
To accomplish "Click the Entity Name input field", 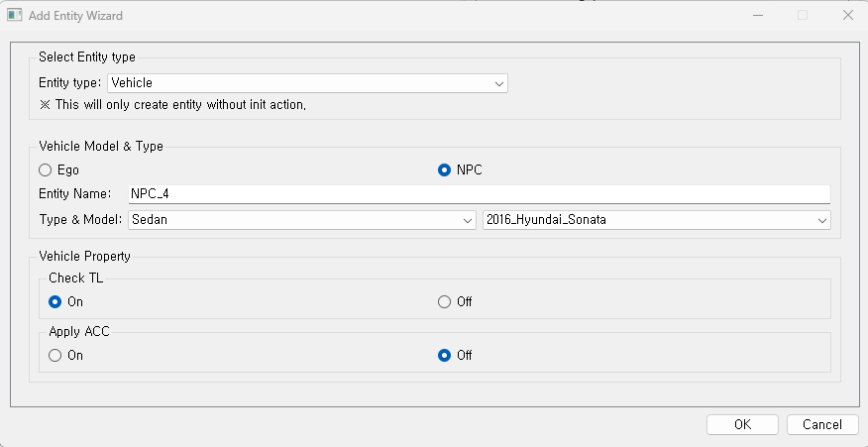I will pos(478,194).
